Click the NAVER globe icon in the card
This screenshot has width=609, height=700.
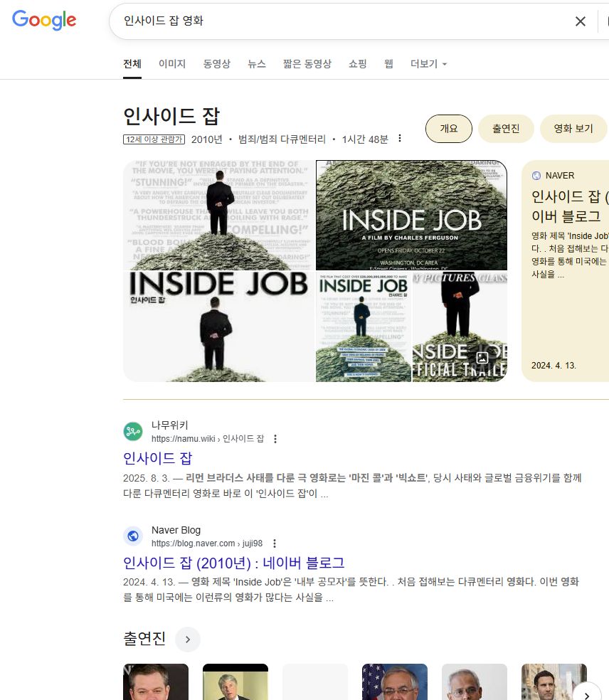pyautogui.click(x=536, y=176)
